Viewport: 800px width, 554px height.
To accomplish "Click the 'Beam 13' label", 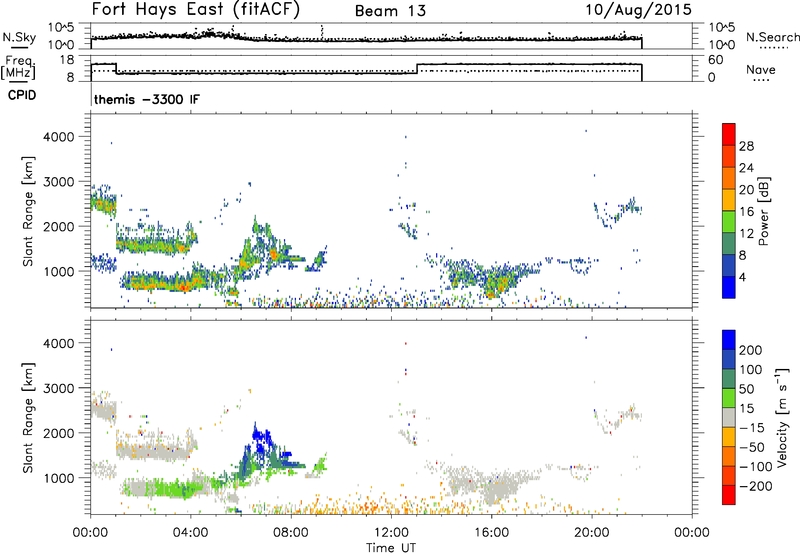I will point(390,11).
